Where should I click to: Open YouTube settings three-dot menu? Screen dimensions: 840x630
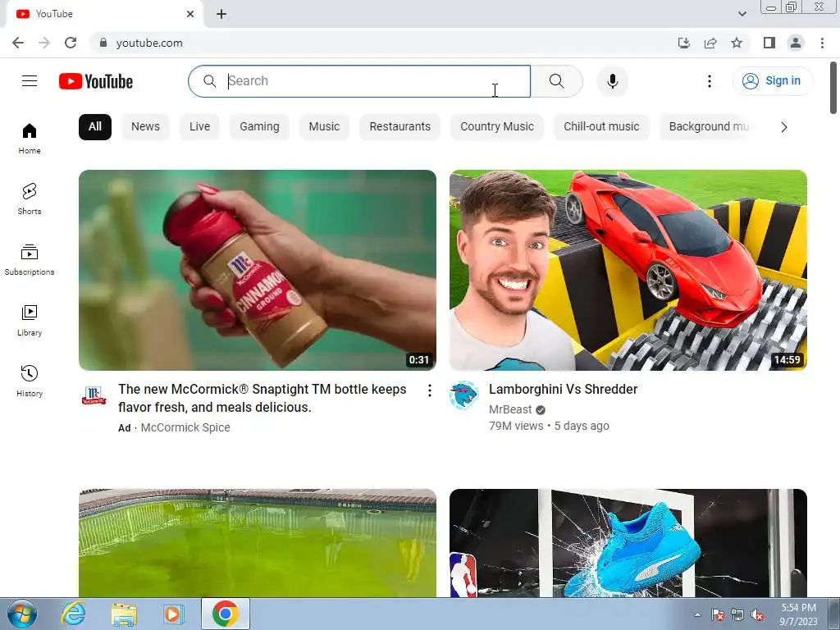(710, 81)
